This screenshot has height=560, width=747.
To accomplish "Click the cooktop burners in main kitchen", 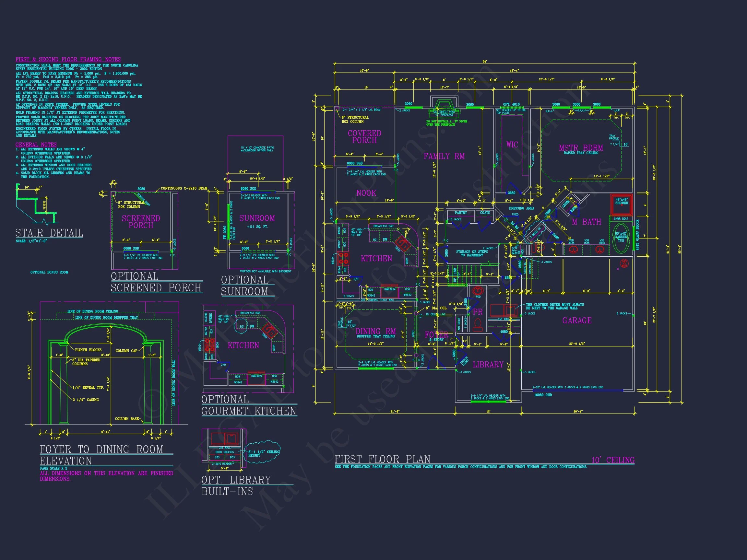I will pos(343,259).
